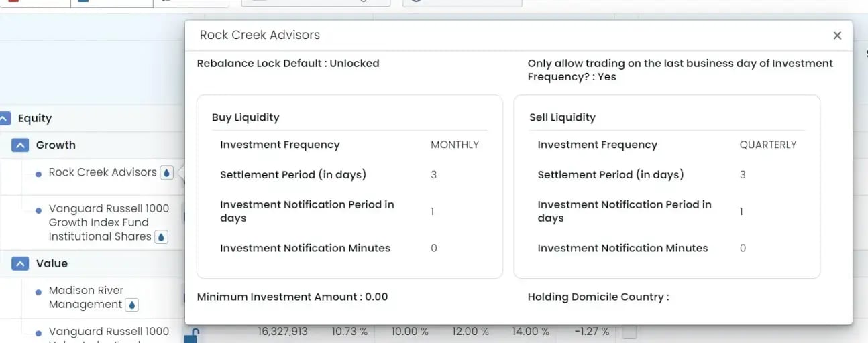868x343 pixels.
Task: Select the 10.00 % allocation cell
Action: click(x=410, y=331)
